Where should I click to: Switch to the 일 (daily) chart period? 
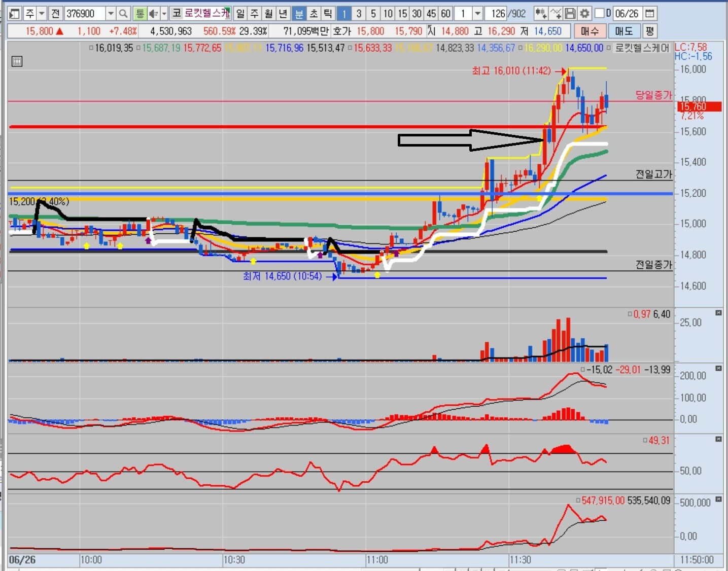[x=240, y=14]
